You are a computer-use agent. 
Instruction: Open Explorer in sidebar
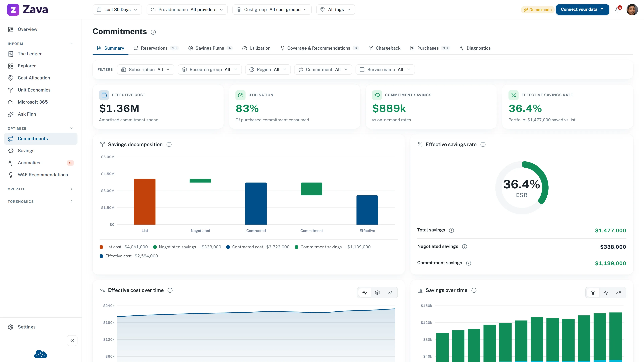41,66
